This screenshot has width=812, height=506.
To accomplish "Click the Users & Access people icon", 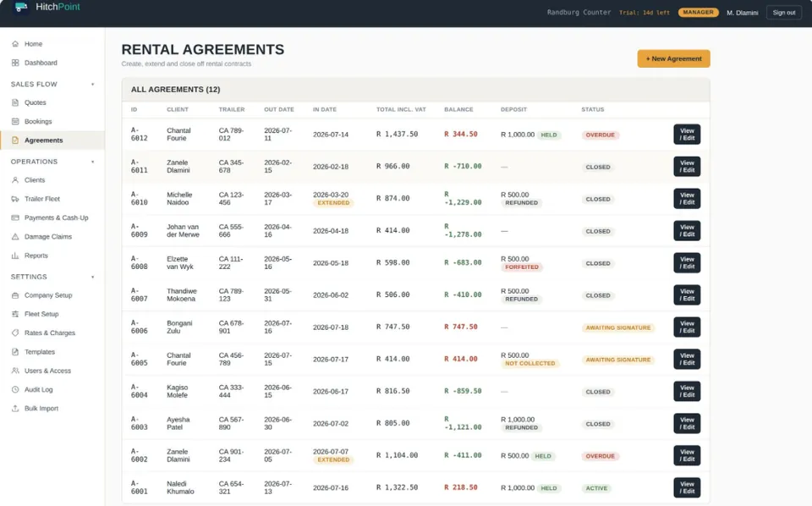I will pyautogui.click(x=15, y=371).
